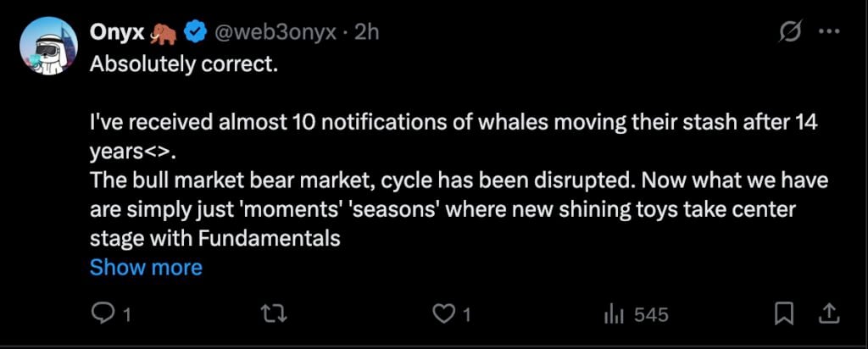Open the three-dot More options menu
Screen dimensions: 868x349
(827, 33)
